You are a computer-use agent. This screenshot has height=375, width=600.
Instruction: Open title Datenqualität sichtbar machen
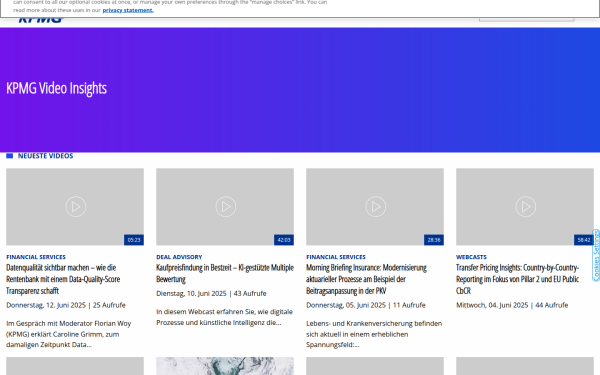63,279
